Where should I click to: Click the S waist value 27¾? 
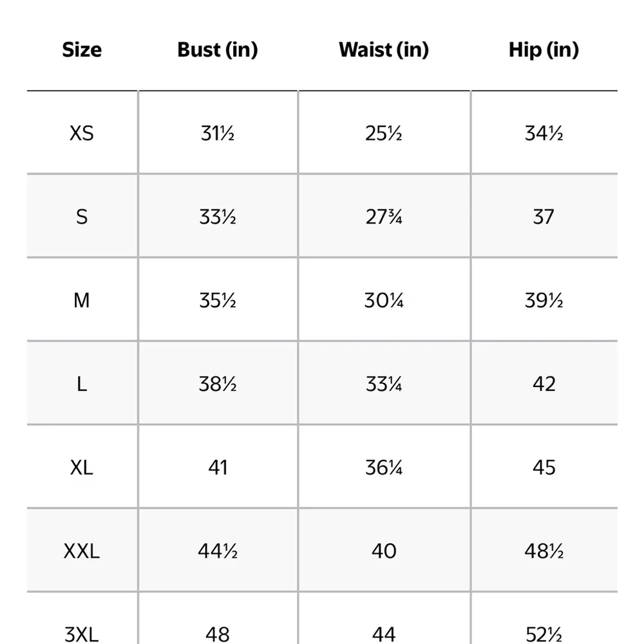click(x=384, y=217)
